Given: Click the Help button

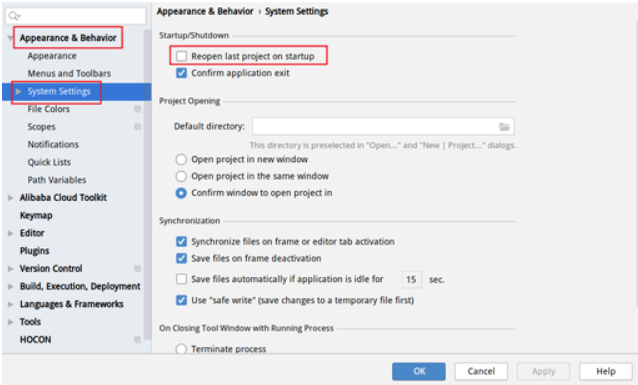Looking at the screenshot, I should tap(605, 371).
